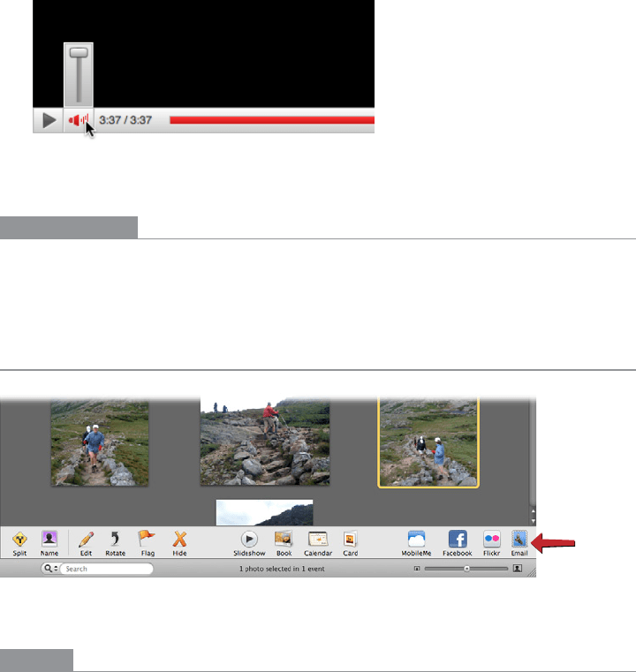This screenshot has height=672, width=636.
Task: Share photo to MobileMe
Action: (x=416, y=543)
